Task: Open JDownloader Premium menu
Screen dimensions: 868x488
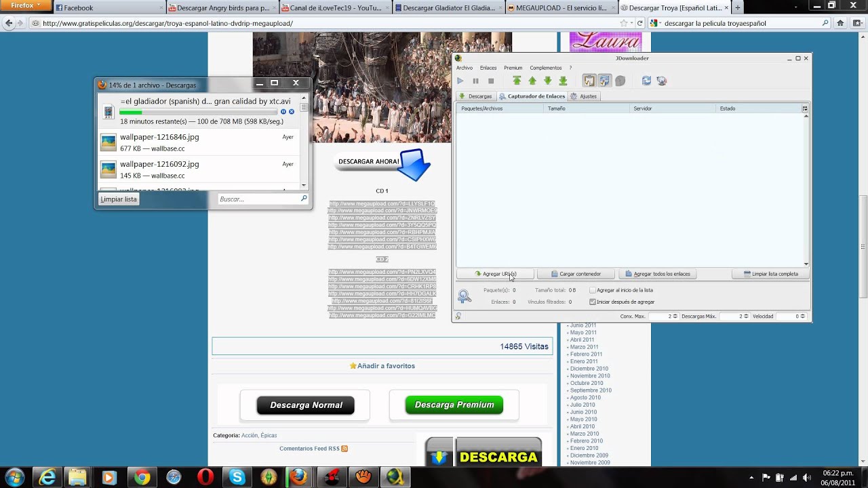Action: tap(513, 68)
